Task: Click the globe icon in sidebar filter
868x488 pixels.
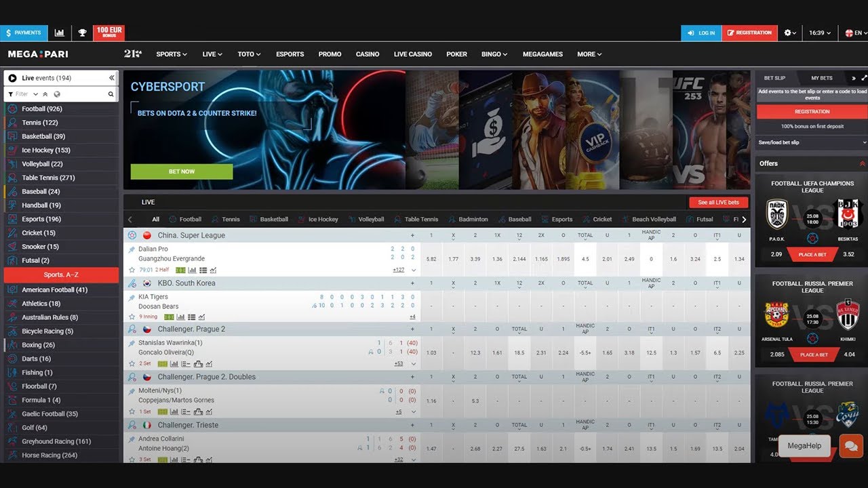Action: pyautogui.click(x=57, y=94)
